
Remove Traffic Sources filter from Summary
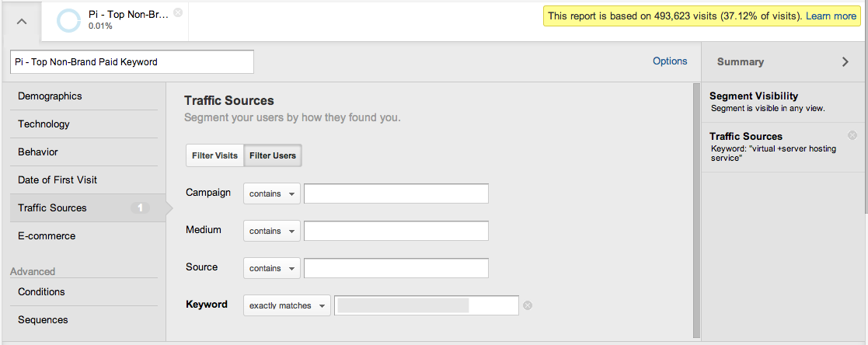(852, 135)
